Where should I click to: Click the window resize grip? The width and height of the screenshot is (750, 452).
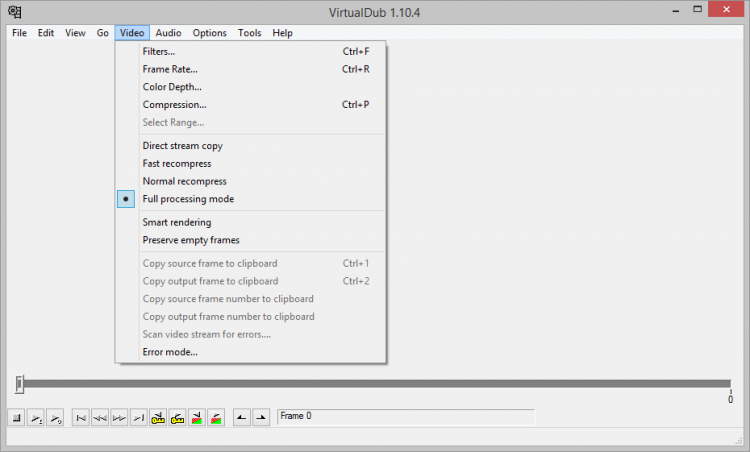(738, 441)
